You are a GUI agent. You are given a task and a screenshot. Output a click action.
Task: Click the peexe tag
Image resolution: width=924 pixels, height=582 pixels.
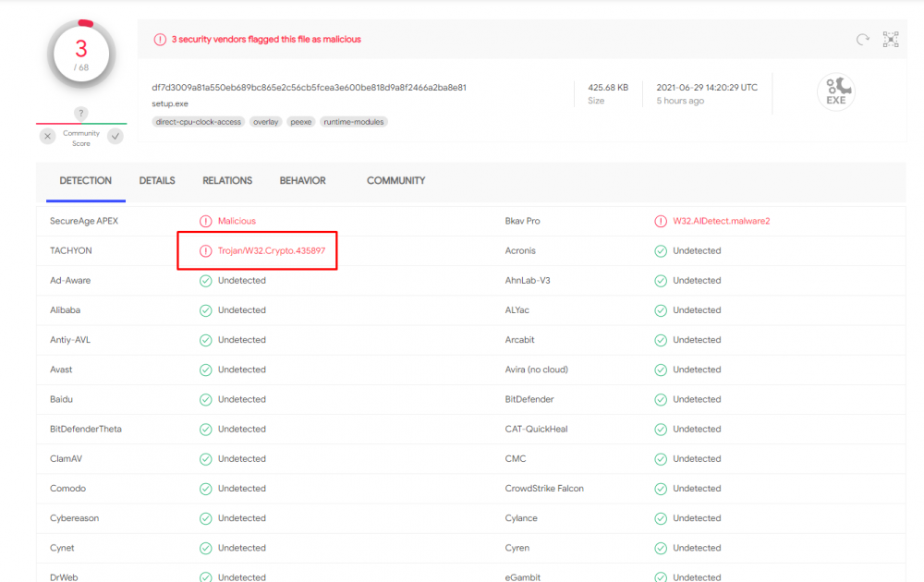coord(300,122)
